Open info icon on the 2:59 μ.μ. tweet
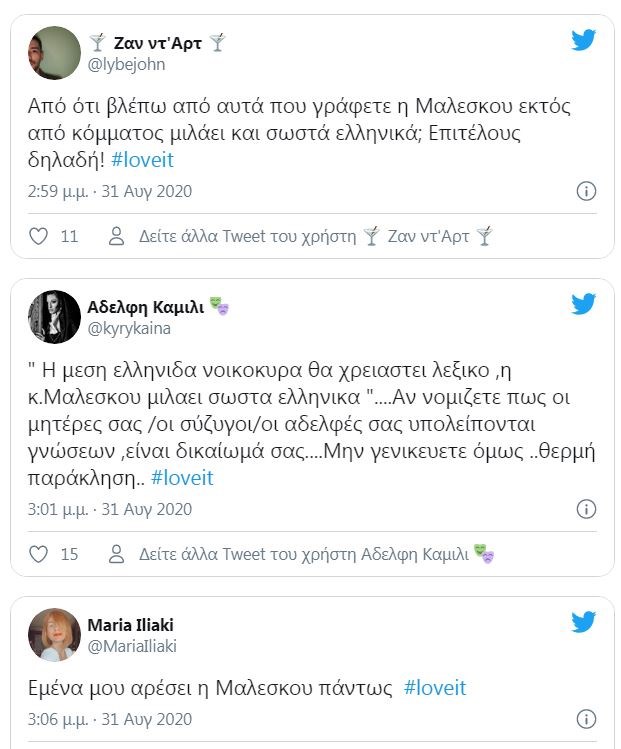Viewport: 621px width, 749px height. coord(587,191)
